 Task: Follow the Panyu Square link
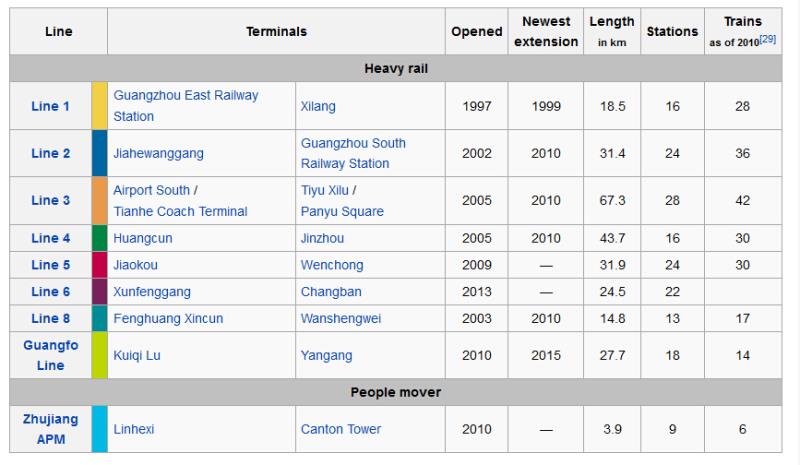(342, 211)
